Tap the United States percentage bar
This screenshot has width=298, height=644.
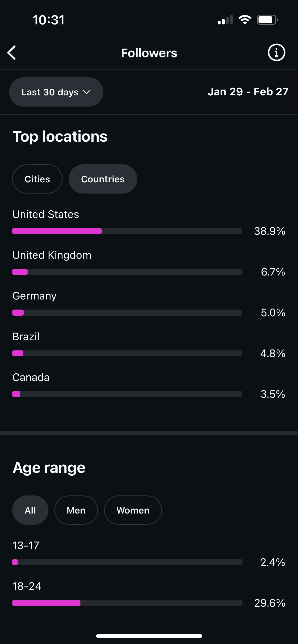click(x=127, y=231)
